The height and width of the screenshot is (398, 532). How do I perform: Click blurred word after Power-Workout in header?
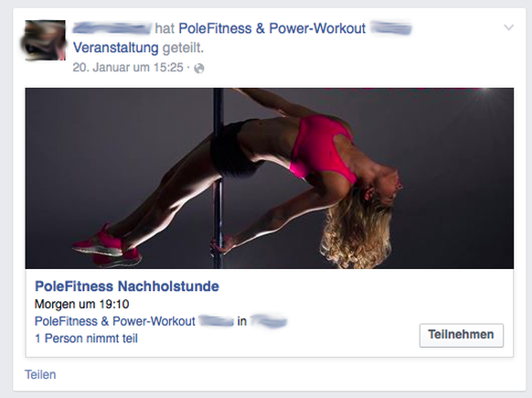tap(391, 28)
